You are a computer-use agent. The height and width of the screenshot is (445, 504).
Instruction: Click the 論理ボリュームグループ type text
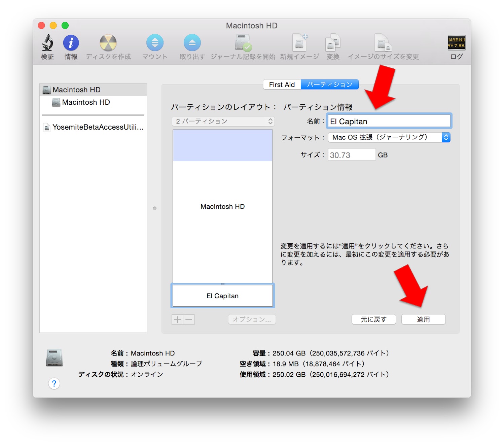click(x=167, y=364)
